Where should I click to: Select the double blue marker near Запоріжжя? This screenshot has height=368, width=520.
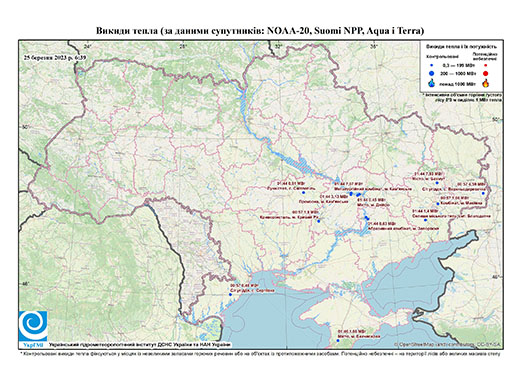point(367,218)
